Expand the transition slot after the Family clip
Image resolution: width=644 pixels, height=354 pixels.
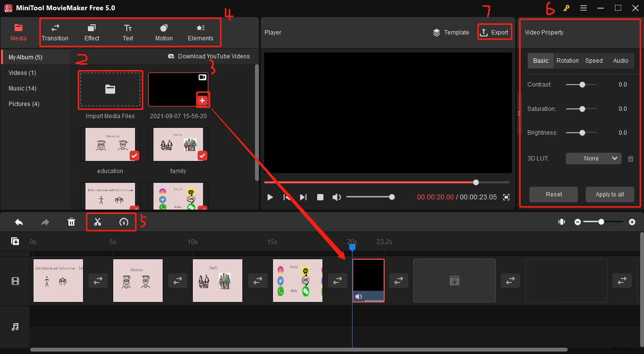[x=257, y=280]
